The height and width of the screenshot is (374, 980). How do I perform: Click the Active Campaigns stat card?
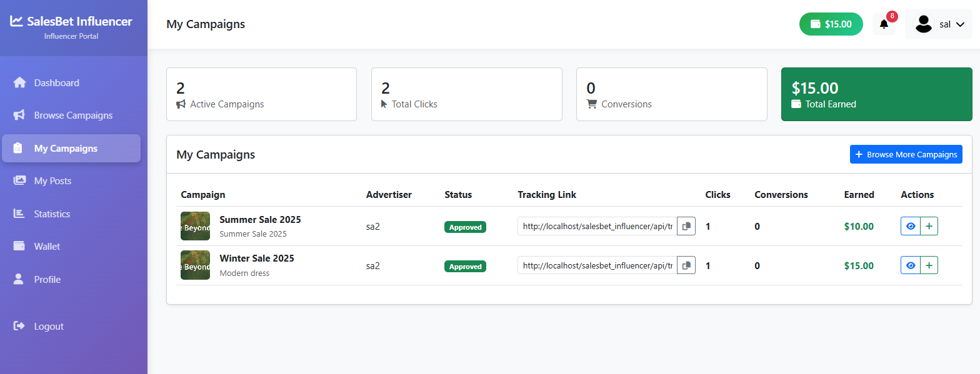tap(261, 94)
